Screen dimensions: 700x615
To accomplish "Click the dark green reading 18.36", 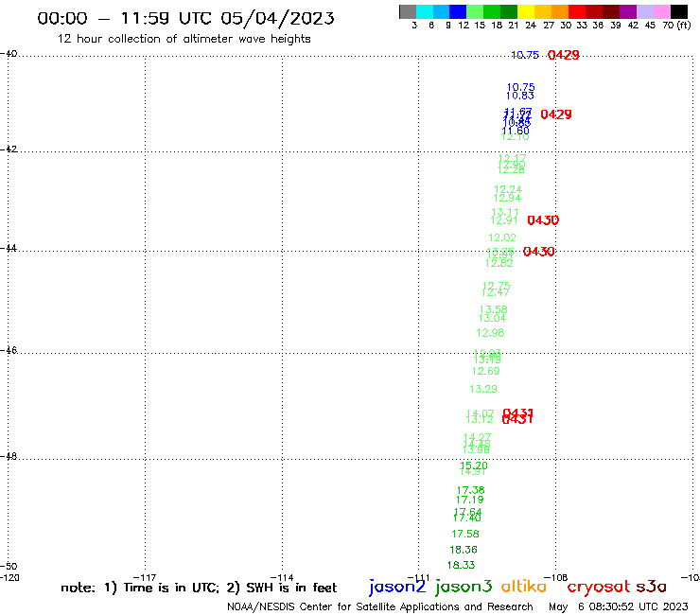I will tap(464, 550).
